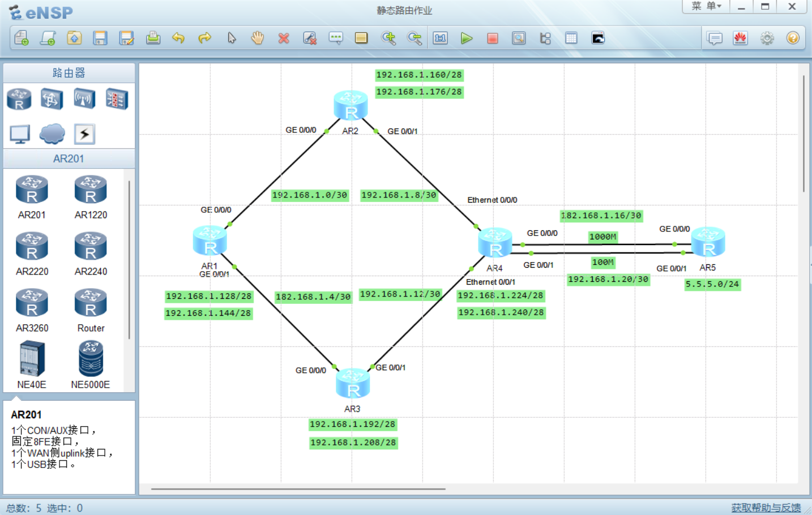Choose the NE40E device model
Viewport: 812px width, 515px height.
32,365
